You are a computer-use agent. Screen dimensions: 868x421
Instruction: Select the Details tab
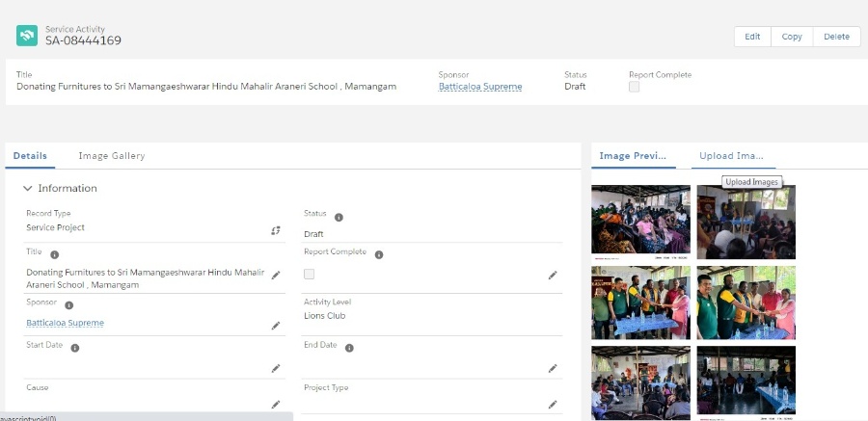tap(30, 156)
